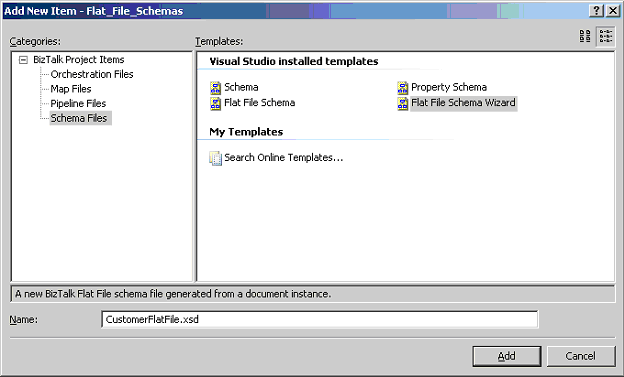624x377 pixels.
Task: Click the Name field containing CustomerFlatFile.xsd
Action: pos(320,319)
